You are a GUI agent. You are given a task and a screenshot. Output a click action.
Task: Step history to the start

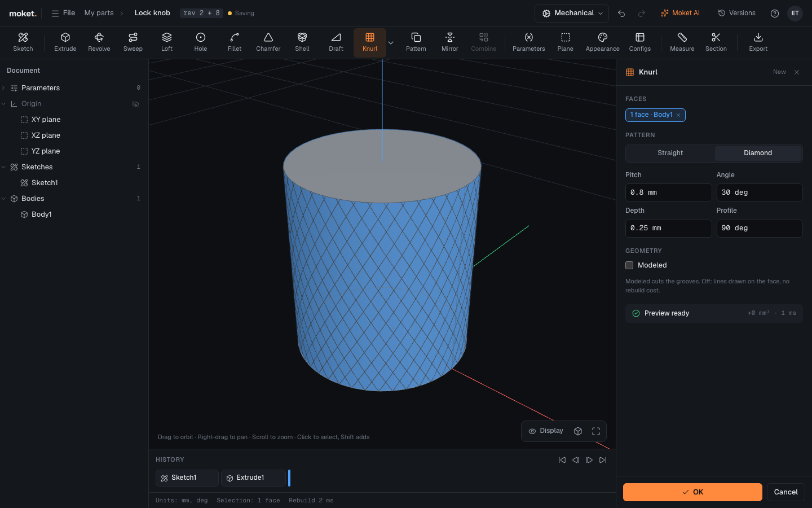point(562,460)
